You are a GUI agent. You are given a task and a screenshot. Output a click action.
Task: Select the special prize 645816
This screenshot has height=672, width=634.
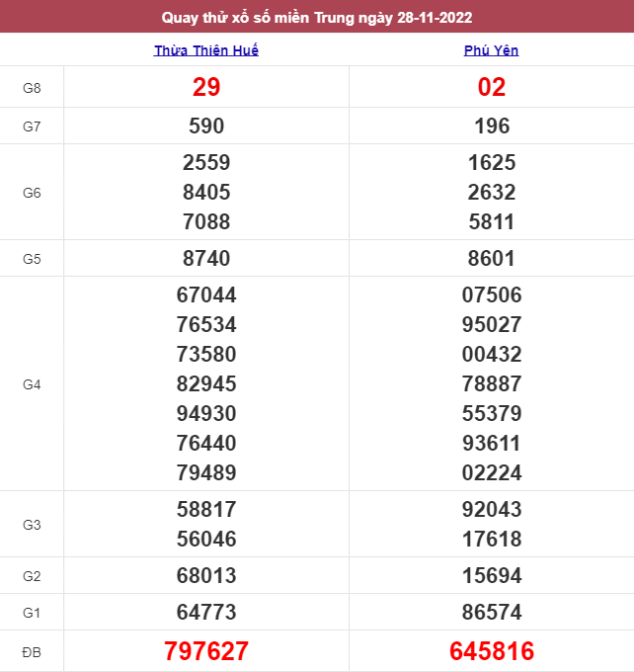click(x=492, y=651)
